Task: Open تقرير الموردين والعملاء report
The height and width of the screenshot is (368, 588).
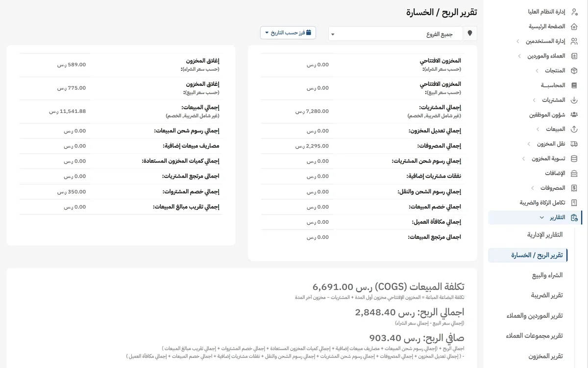Action: point(535,315)
